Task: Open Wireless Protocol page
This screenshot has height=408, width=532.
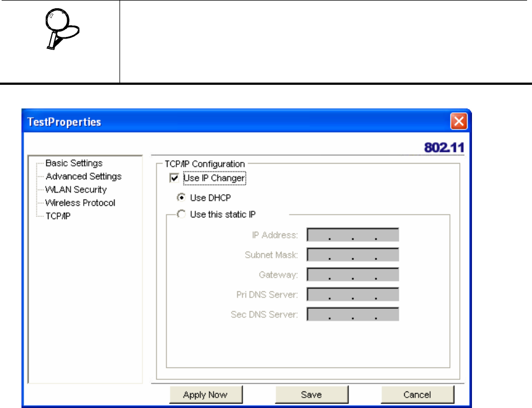Action: pos(80,203)
